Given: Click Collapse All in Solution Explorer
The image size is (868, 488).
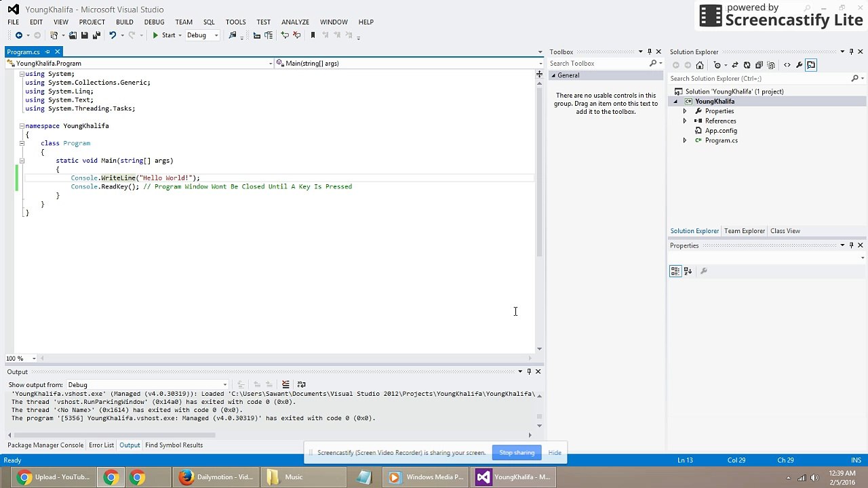Looking at the screenshot, I should (x=759, y=65).
